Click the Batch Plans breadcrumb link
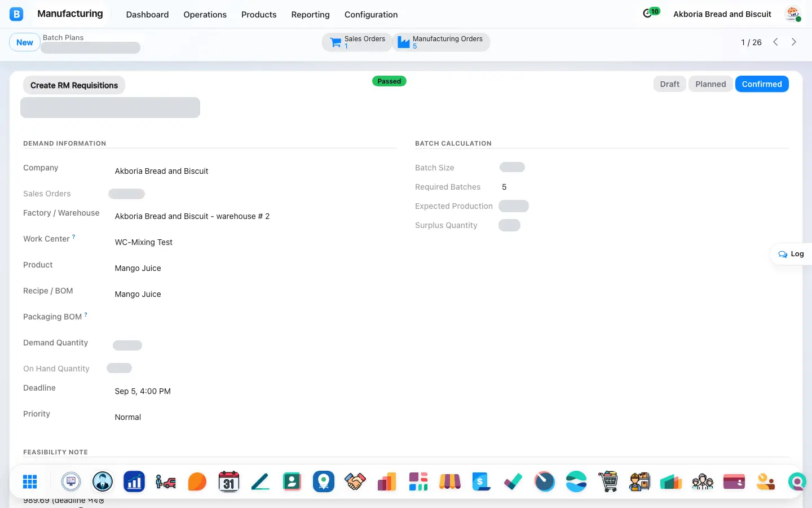 click(63, 37)
